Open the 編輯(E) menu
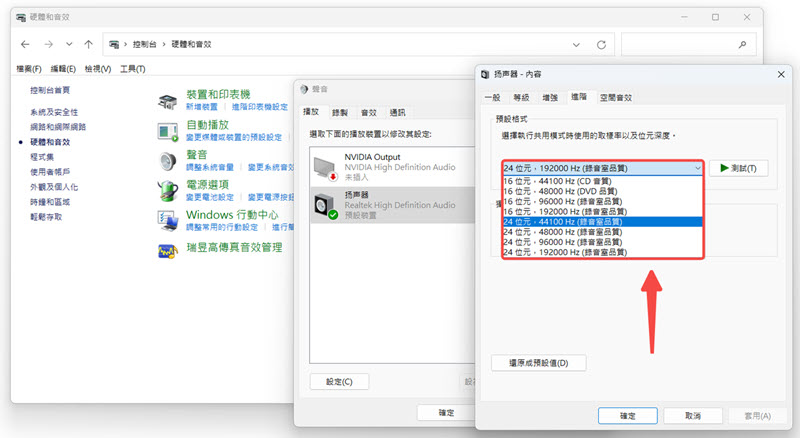The height and width of the screenshot is (438, 800). click(63, 69)
